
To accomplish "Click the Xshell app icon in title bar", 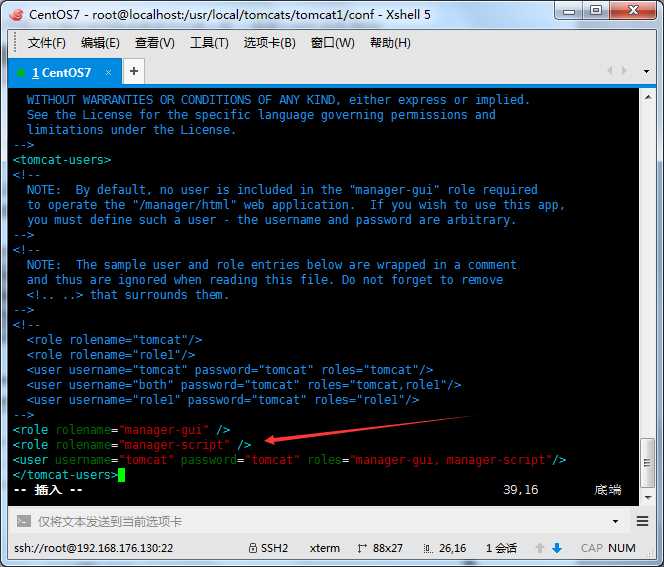I will (16, 14).
